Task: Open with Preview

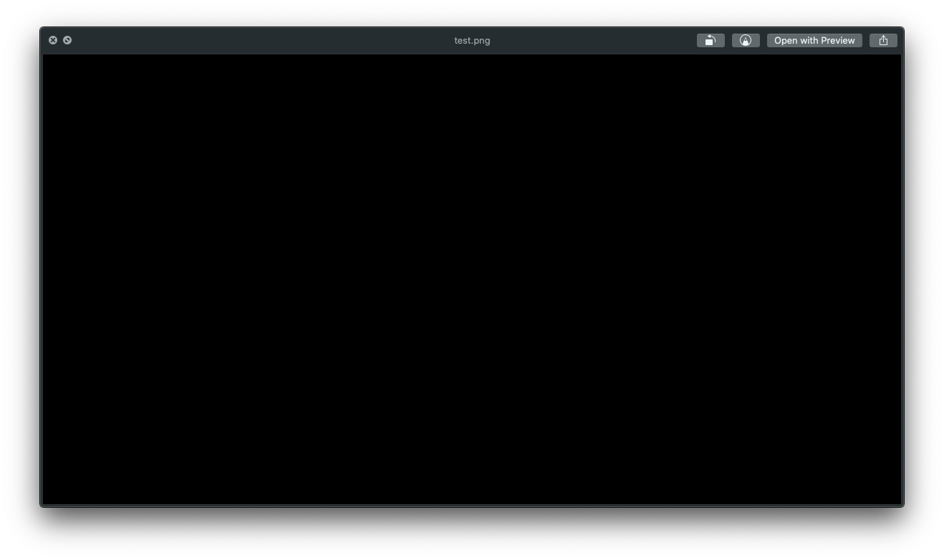Action: [x=814, y=40]
